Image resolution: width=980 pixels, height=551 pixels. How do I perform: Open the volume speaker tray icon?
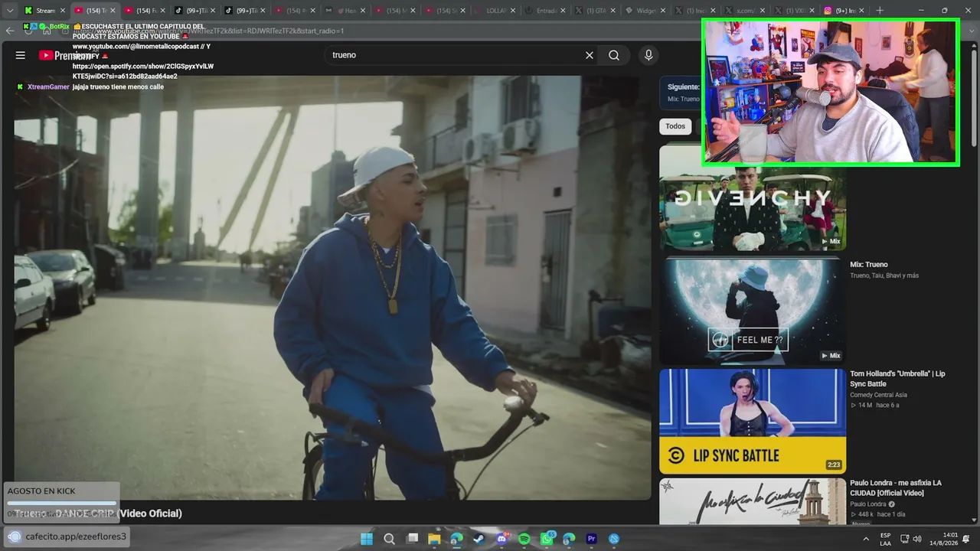click(917, 539)
